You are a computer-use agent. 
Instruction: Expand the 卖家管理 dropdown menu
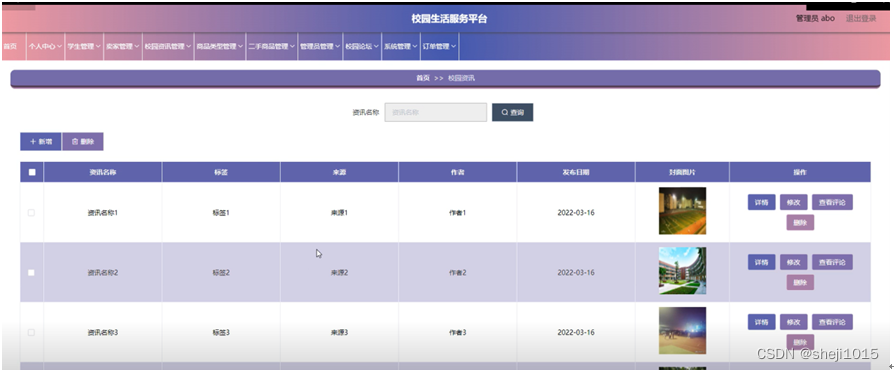122,47
